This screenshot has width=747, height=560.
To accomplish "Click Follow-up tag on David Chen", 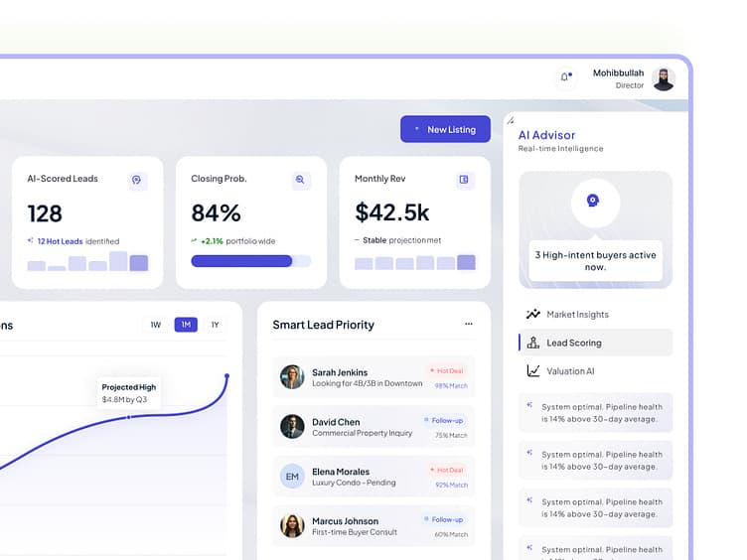I will click(x=444, y=420).
